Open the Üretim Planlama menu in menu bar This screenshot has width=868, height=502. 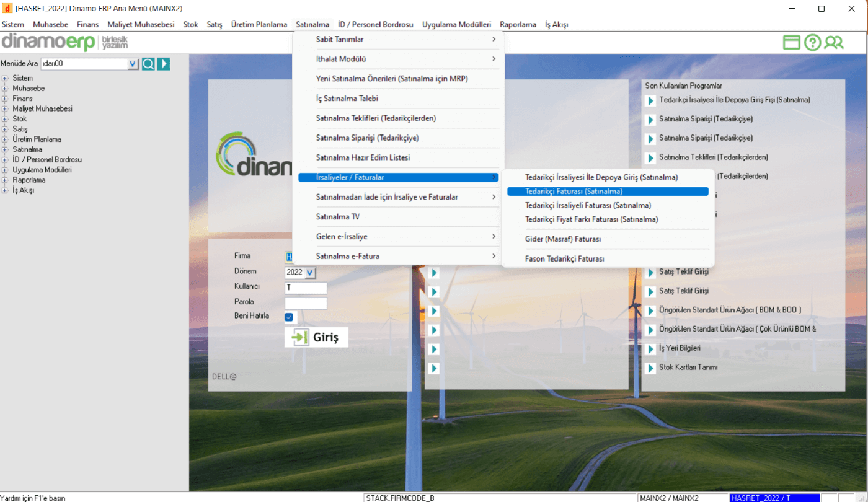tap(259, 25)
